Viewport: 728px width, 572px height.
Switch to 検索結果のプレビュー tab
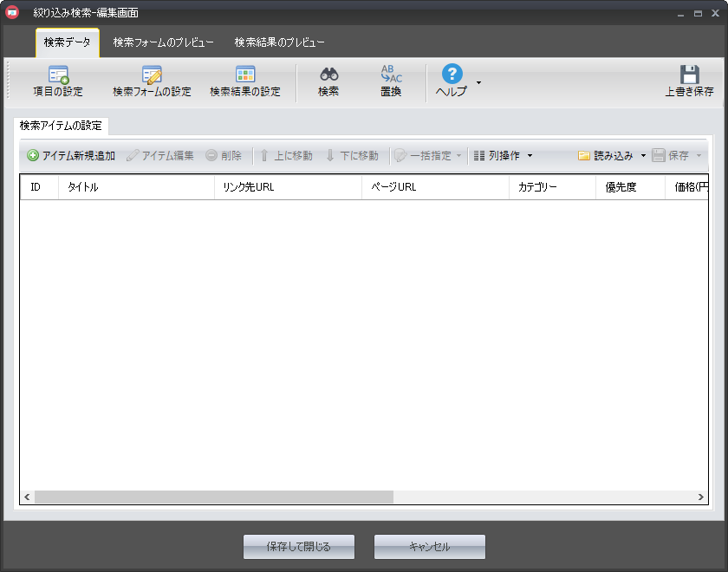(x=279, y=42)
